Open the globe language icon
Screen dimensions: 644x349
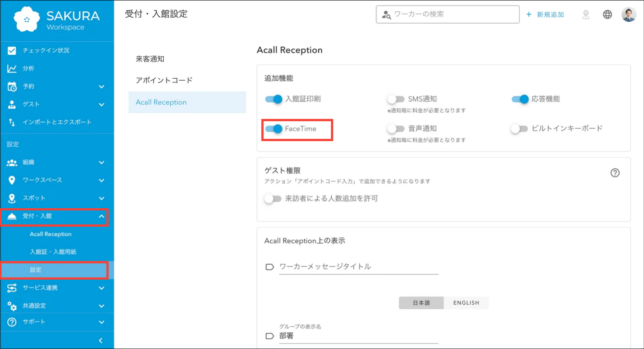tap(607, 14)
